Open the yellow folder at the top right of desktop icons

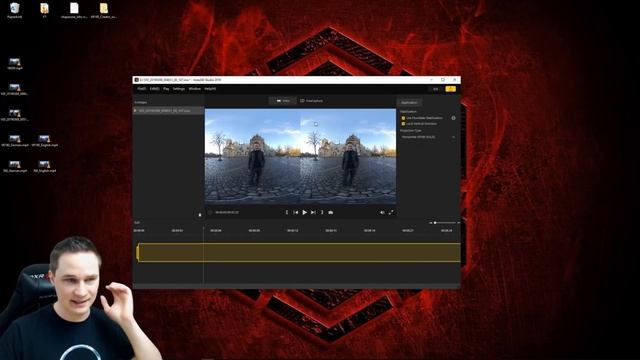coord(104,10)
